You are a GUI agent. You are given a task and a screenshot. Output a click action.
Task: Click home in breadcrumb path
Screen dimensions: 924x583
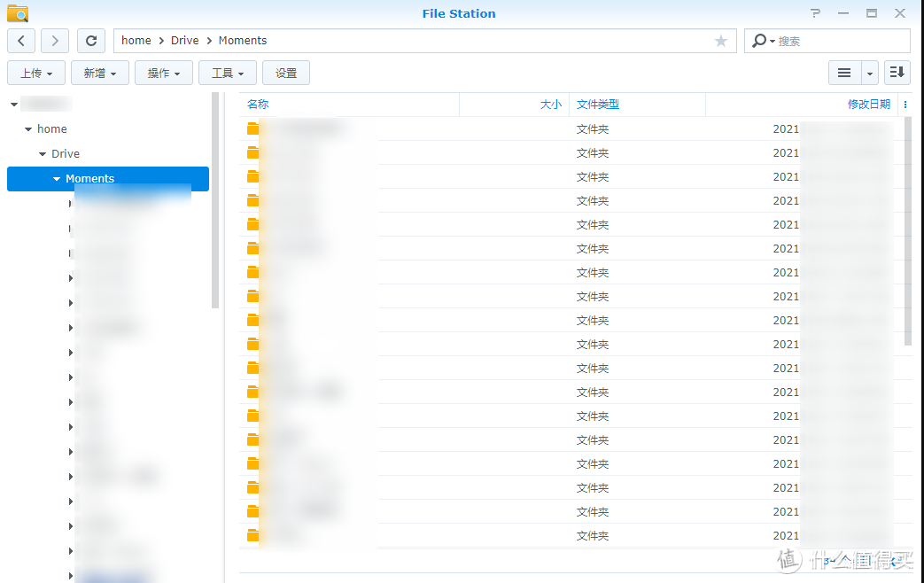(x=136, y=41)
